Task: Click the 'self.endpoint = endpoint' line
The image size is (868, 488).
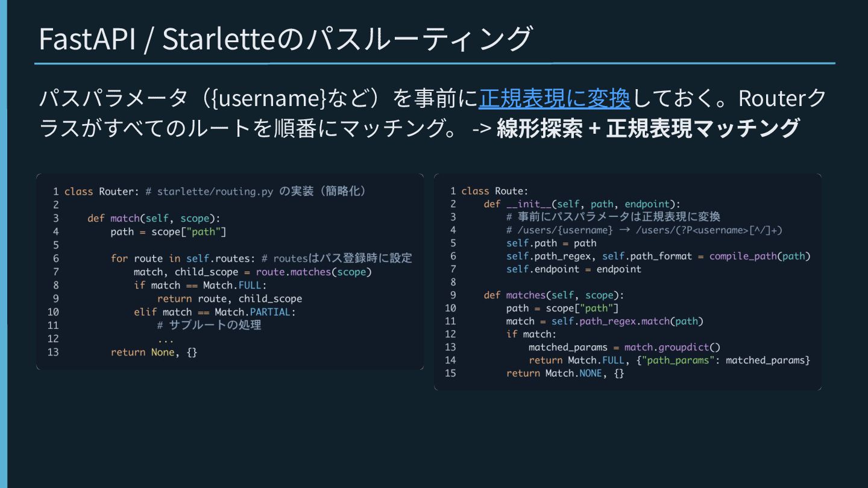Action: (x=573, y=269)
